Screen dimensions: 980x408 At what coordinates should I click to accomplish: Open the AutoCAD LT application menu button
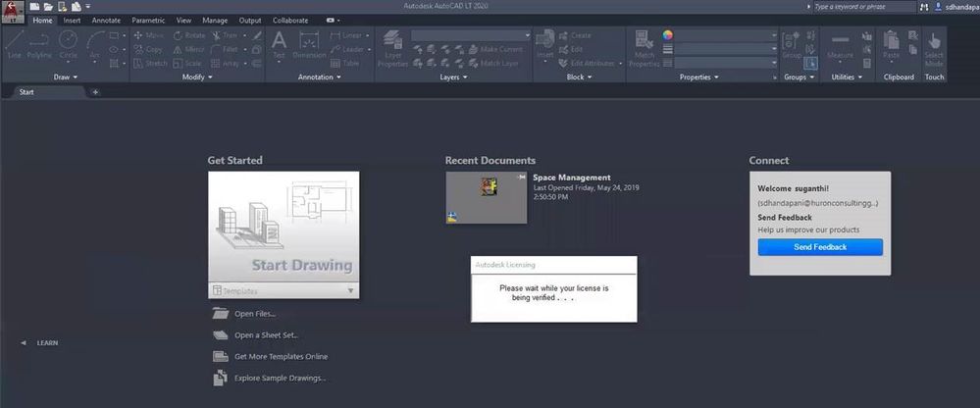pos(12,11)
